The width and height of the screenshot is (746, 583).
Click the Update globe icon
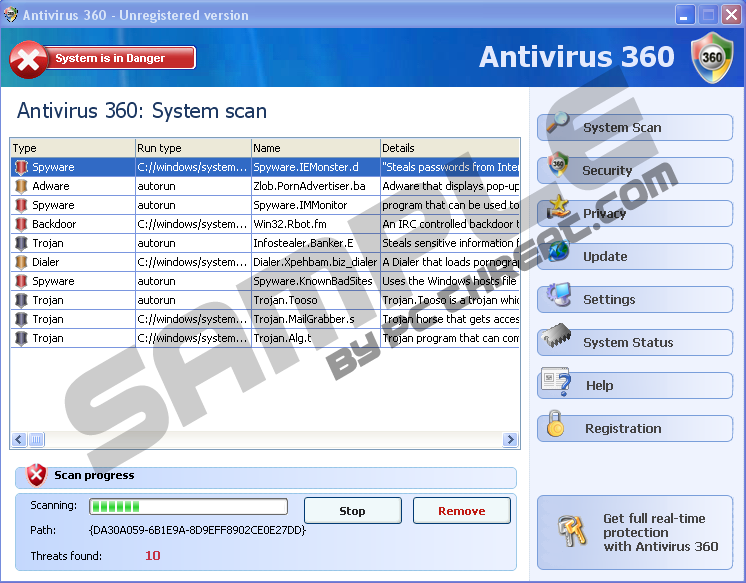pyautogui.click(x=559, y=250)
